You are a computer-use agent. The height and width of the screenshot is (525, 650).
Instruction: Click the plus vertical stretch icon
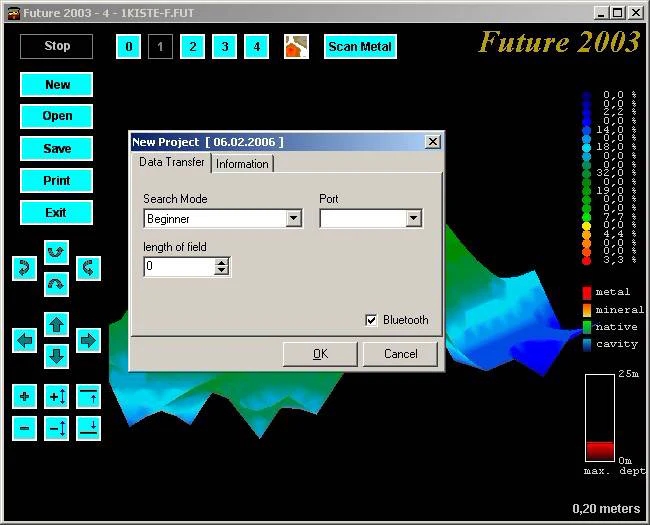pos(56,396)
